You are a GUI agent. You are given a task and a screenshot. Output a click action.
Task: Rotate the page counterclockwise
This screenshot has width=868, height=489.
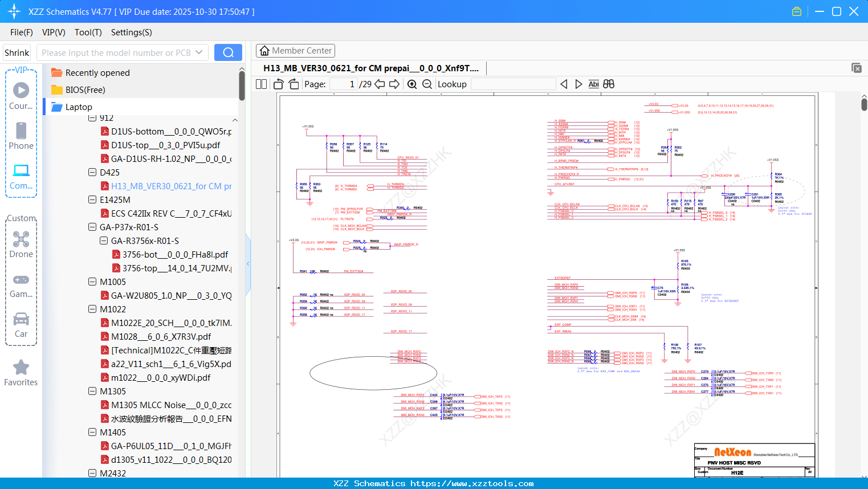pos(279,84)
